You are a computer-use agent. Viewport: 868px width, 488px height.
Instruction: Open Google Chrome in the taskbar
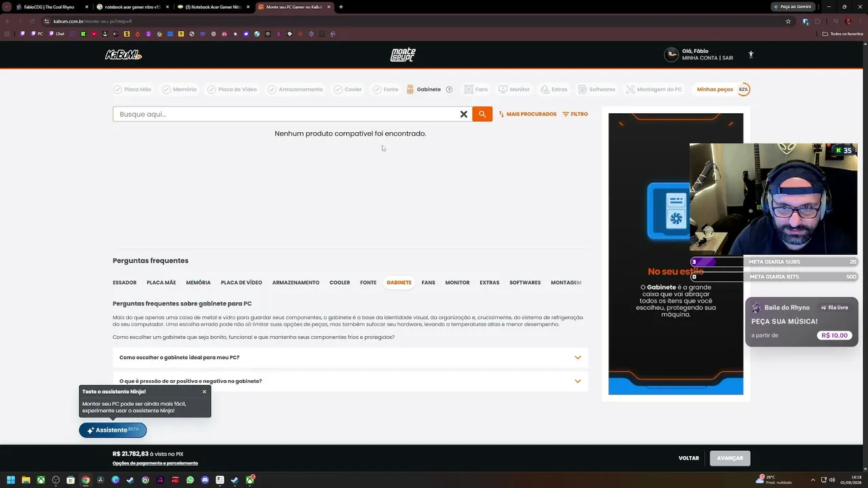(x=85, y=480)
